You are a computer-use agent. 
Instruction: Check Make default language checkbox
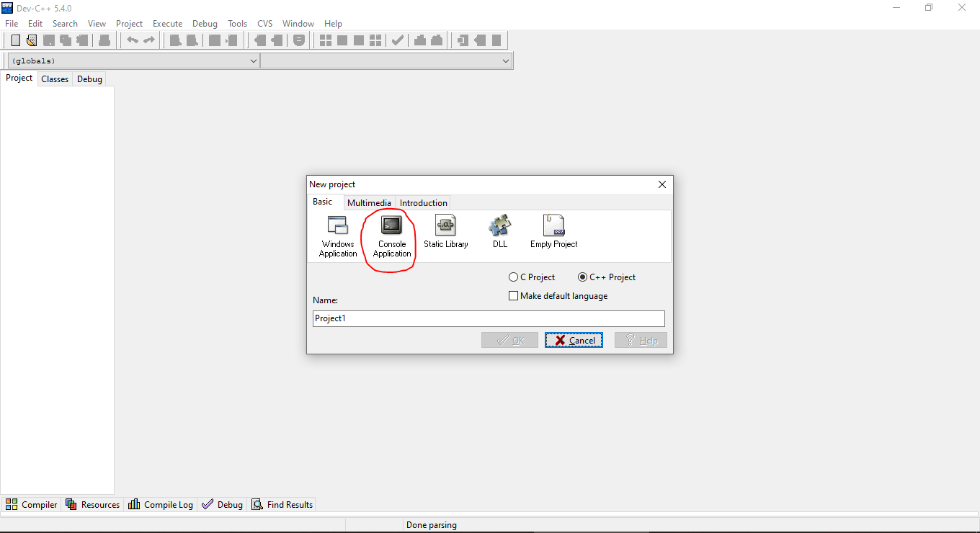[558, 296]
